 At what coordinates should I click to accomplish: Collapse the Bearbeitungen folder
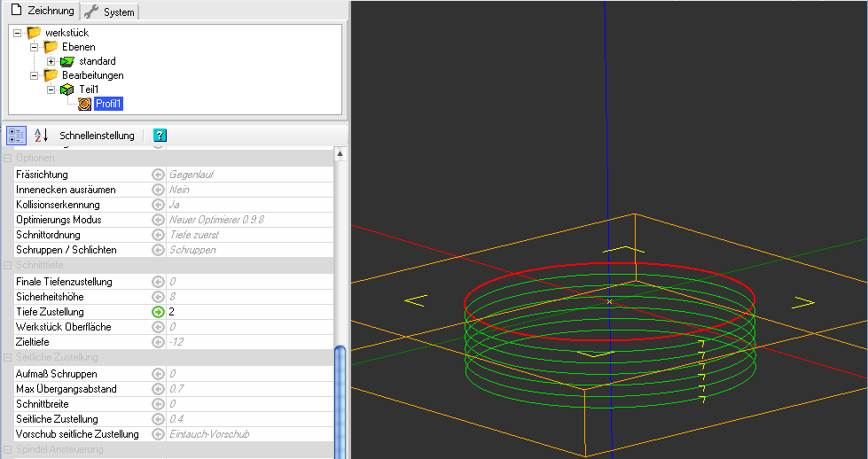tap(34, 75)
